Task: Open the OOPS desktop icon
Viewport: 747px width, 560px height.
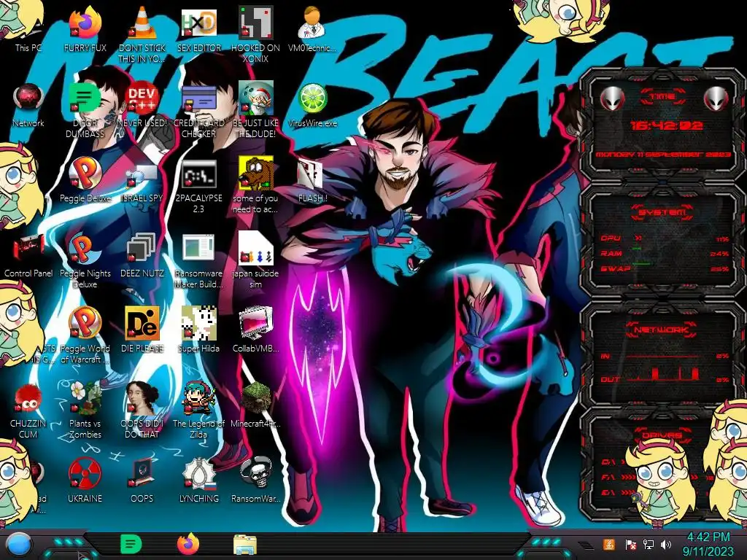Action: coord(142,480)
